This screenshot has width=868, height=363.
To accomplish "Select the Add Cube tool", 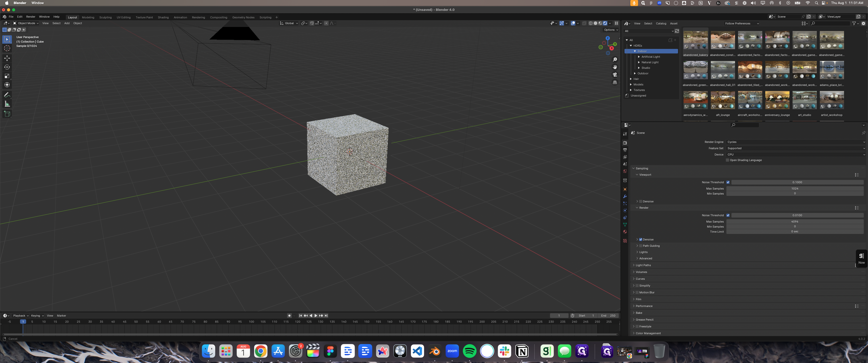I will 7,114.
